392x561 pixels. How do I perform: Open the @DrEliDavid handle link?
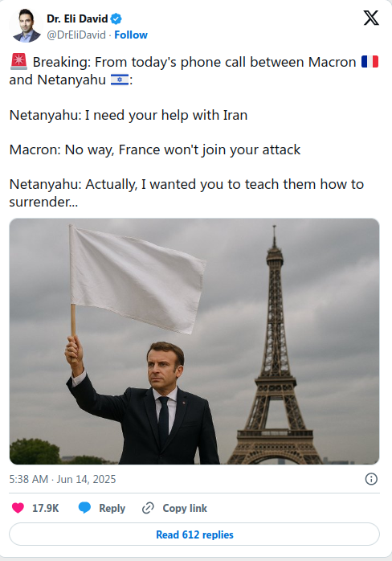tap(76, 35)
